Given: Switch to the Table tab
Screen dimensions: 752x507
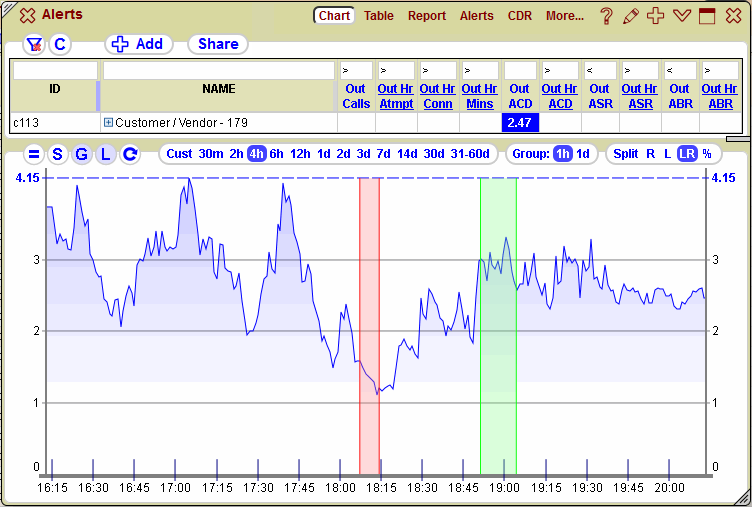Looking at the screenshot, I should (379, 16).
